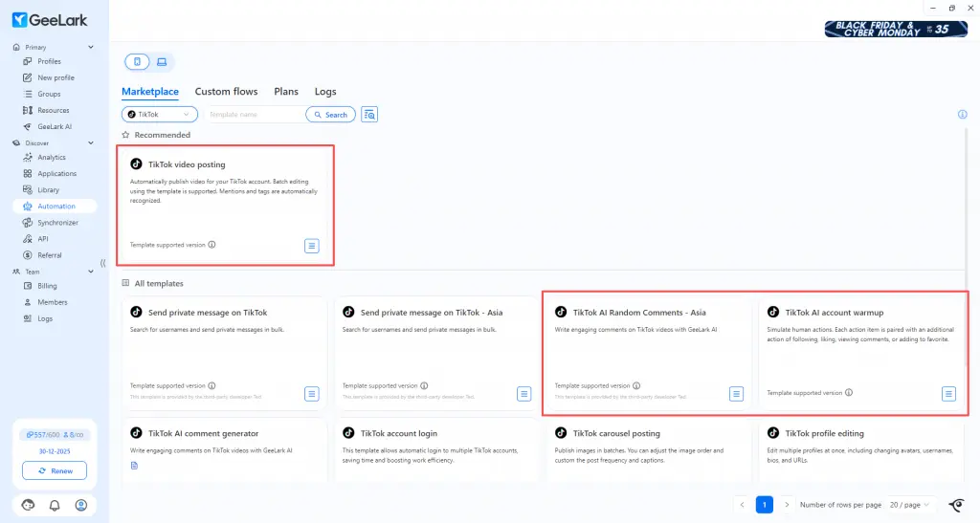Open the TikTok platform filter dropdown

160,114
